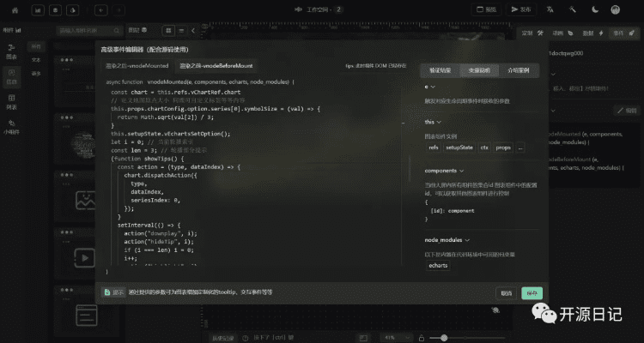644x343 pixels.
Task: Click the 'setupState' tag under this
Action: 459,147
